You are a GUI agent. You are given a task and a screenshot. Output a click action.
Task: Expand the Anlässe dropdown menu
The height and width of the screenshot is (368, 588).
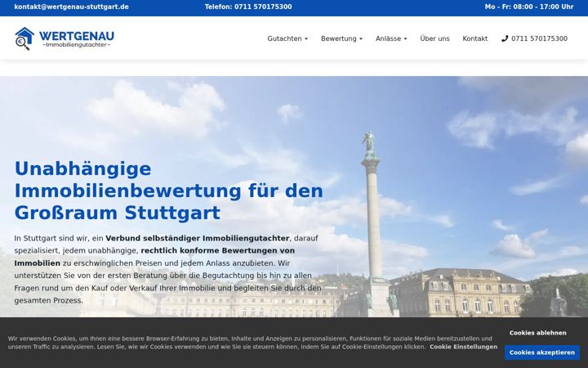pos(391,38)
